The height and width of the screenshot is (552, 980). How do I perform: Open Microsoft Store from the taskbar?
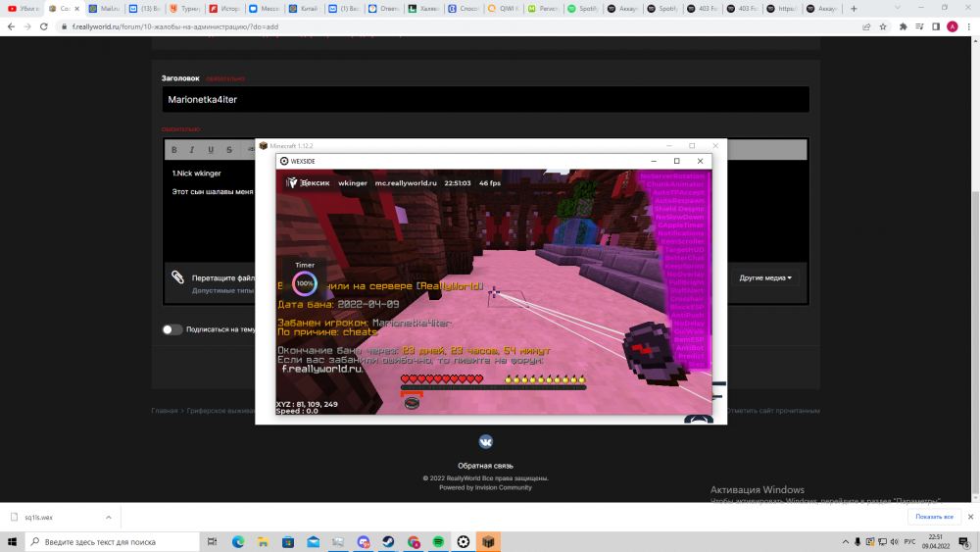[x=288, y=542]
